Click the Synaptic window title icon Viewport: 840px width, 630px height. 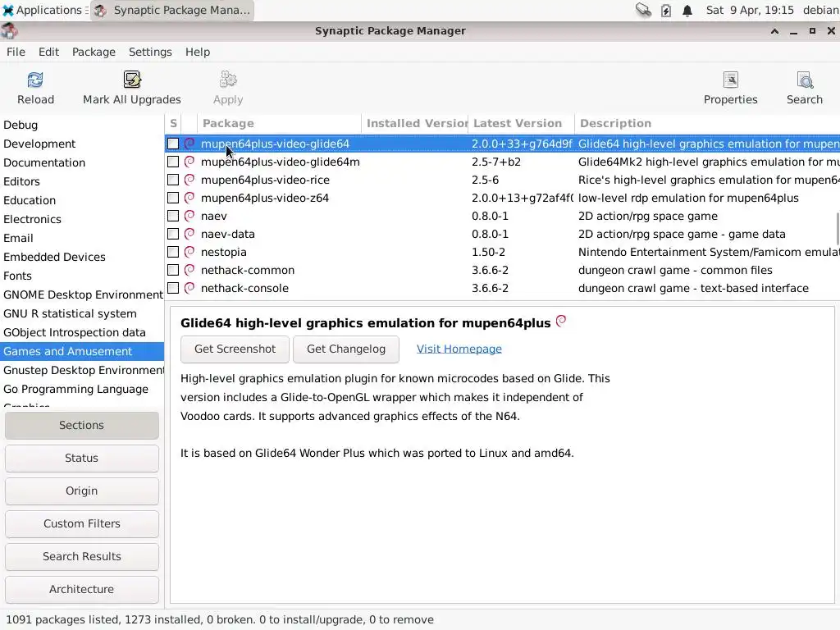[9, 31]
